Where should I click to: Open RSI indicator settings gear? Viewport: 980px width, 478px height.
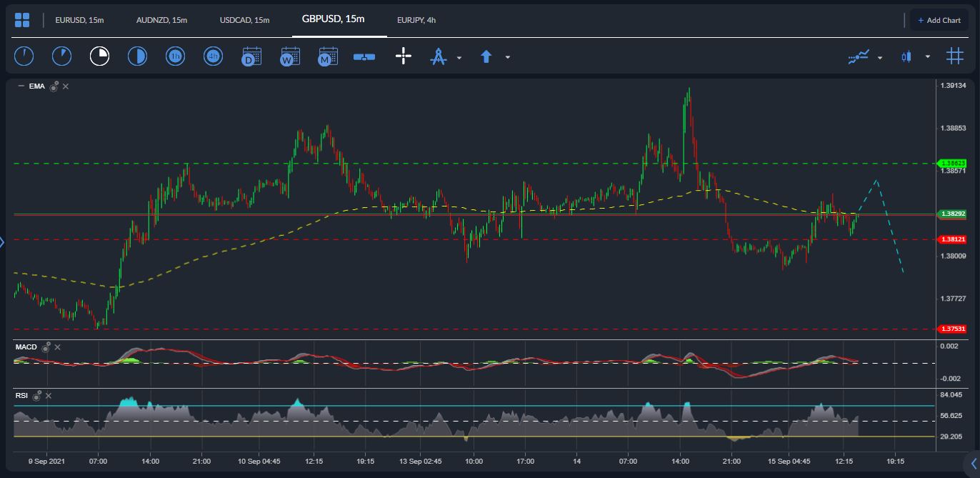[x=36, y=394]
